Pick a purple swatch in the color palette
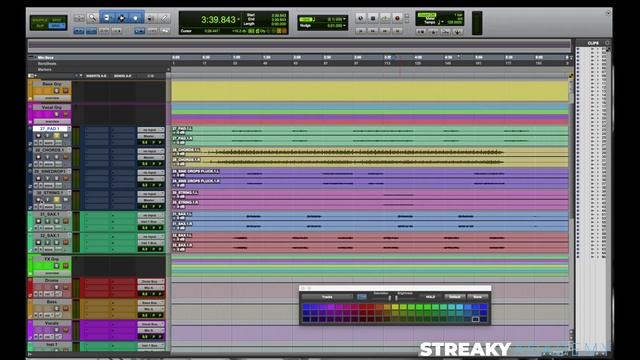Screen dimensions: 640x360 [331, 307]
